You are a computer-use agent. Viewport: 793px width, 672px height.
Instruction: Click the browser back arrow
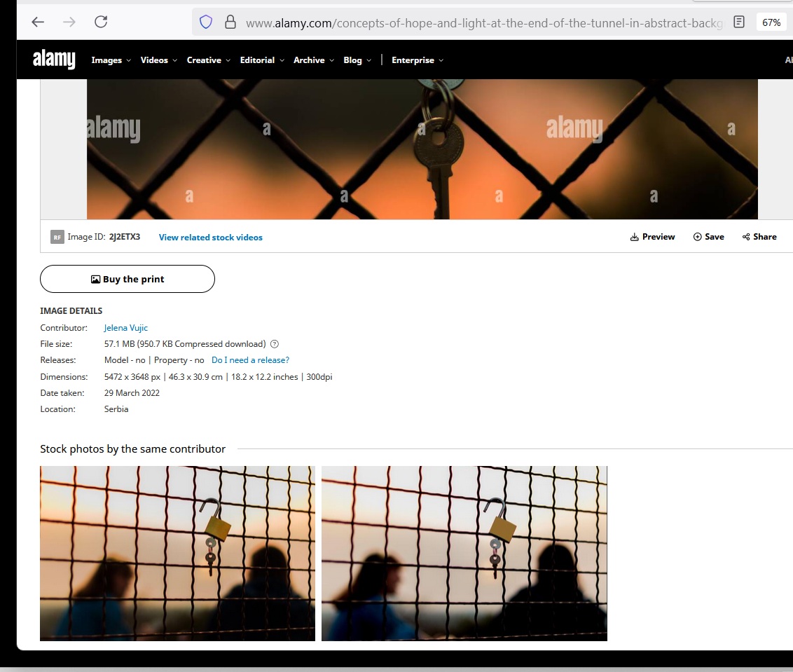[38, 22]
